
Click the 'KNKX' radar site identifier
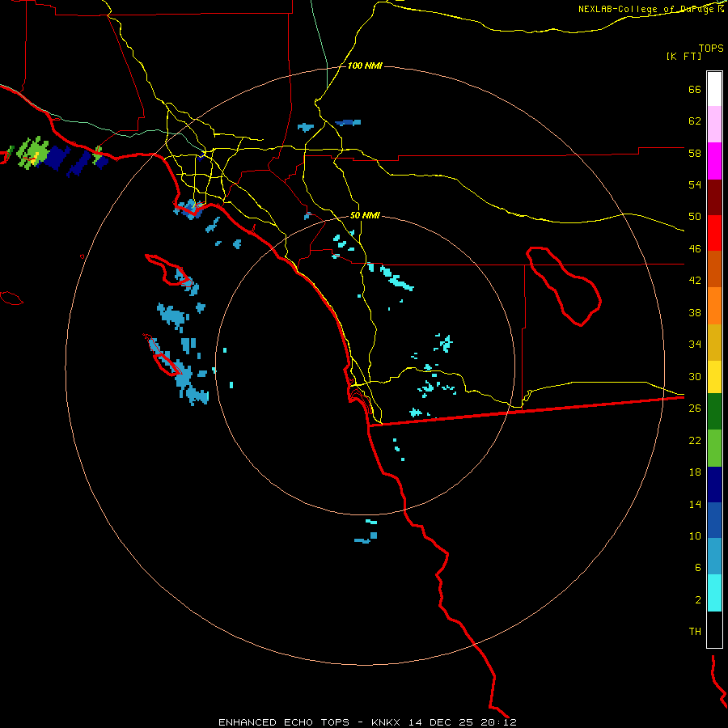[385, 722]
